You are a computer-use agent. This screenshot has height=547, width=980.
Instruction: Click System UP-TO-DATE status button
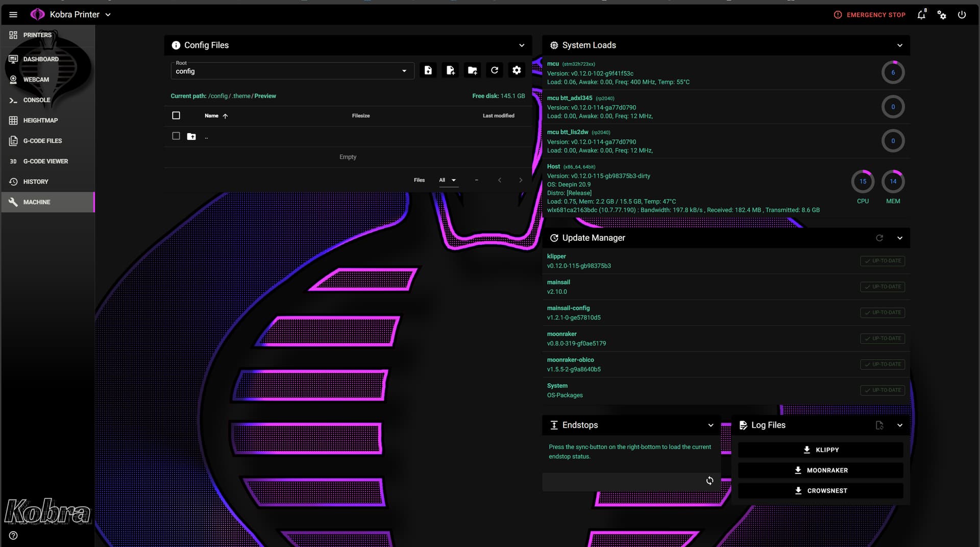click(x=883, y=390)
